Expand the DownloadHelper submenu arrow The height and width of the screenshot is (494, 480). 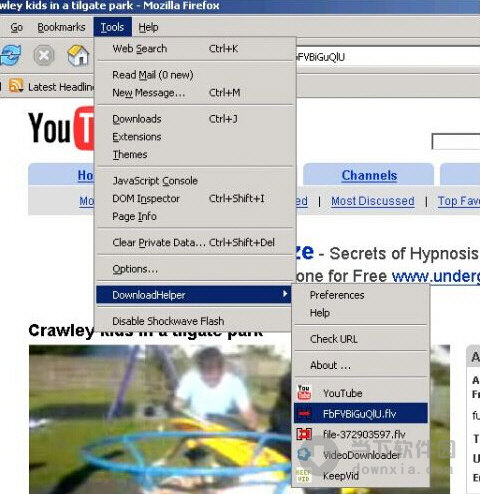click(285, 294)
